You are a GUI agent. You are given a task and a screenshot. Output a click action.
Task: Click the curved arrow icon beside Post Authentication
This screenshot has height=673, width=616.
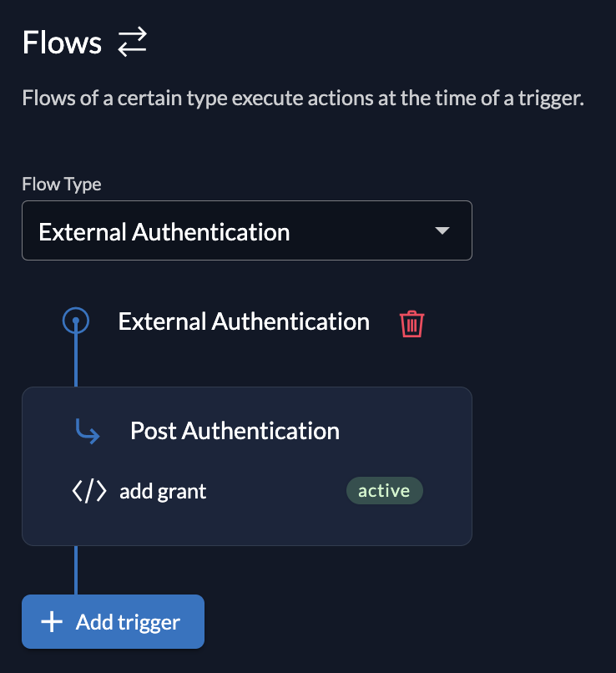(88, 432)
